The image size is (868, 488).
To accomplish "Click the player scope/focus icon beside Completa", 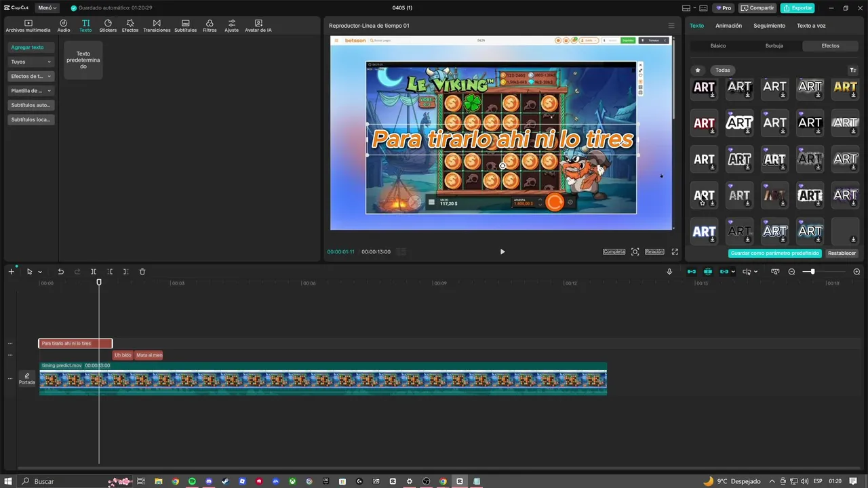I will (x=635, y=251).
